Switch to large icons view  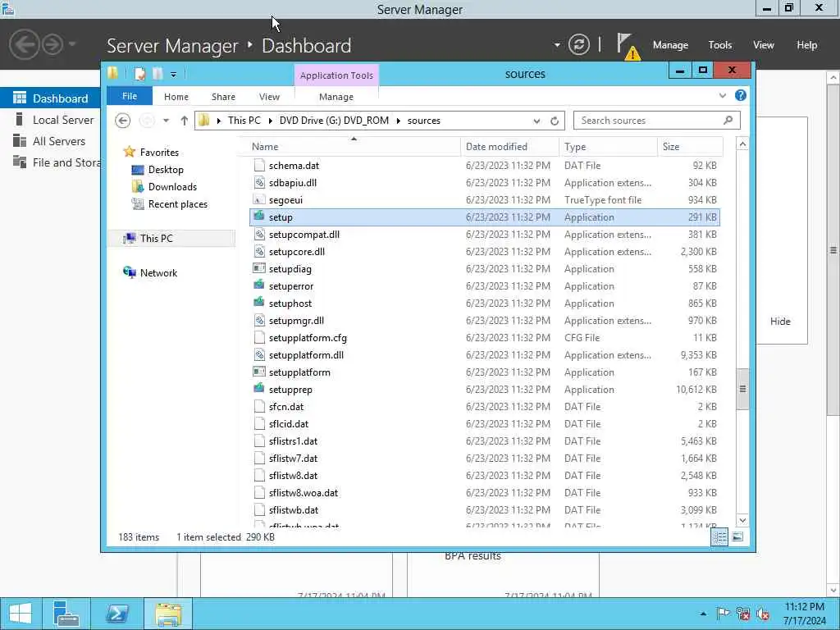pyautogui.click(x=737, y=536)
